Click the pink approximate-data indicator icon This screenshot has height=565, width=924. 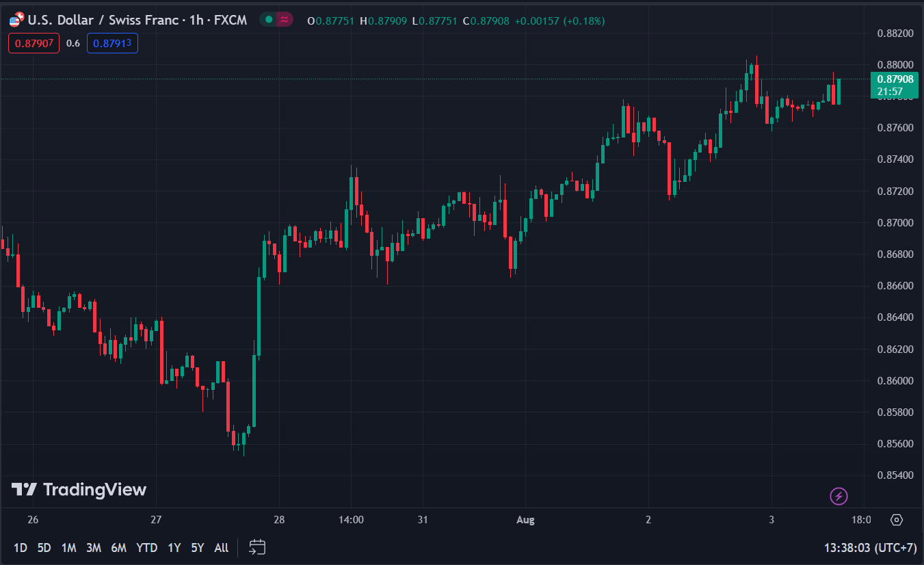click(284, 21)
